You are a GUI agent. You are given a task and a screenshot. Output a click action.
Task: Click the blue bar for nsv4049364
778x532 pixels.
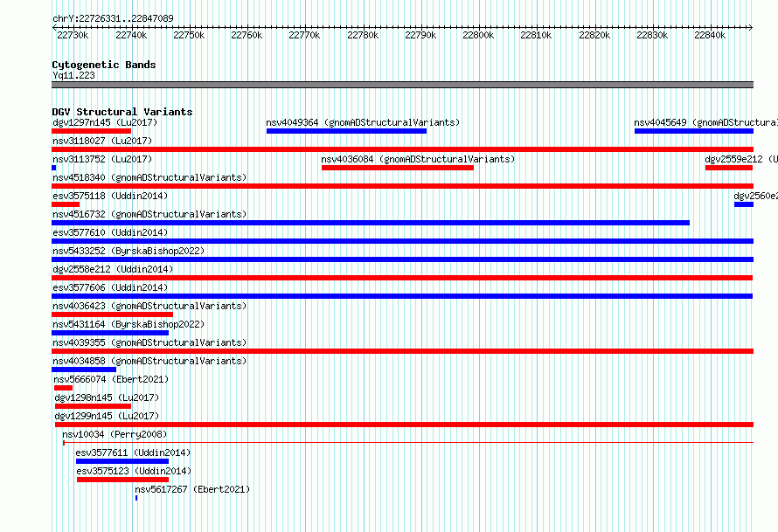point(346,131)
